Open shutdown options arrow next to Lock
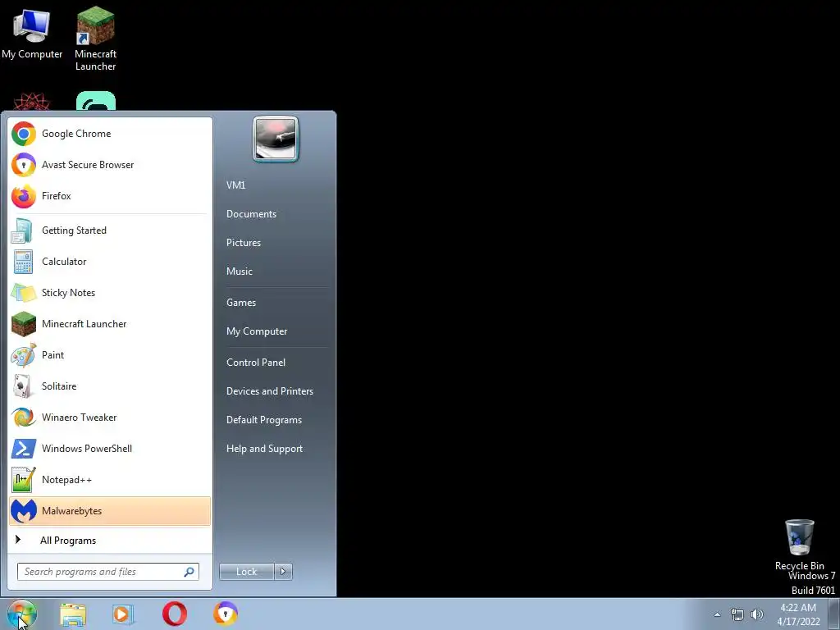 pos(283,572)
